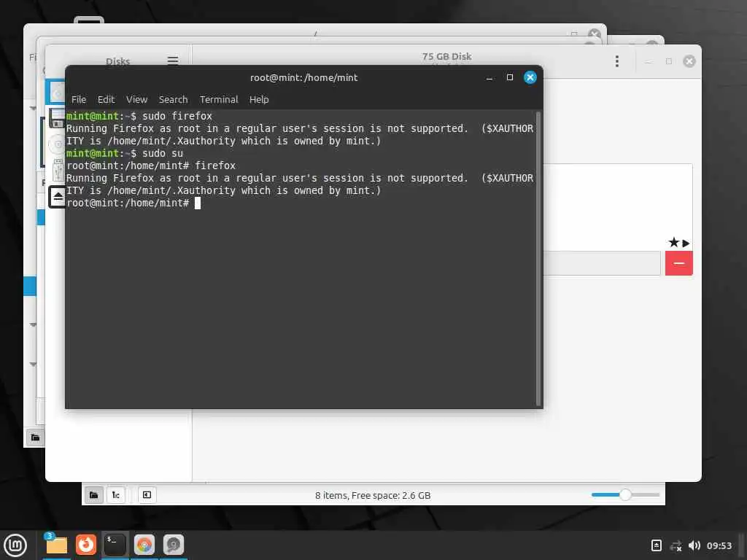Screen dimensions: 747x560
Task: Select the floppy drive icon in Disks sidebar
Action: [x=57, y=117]
